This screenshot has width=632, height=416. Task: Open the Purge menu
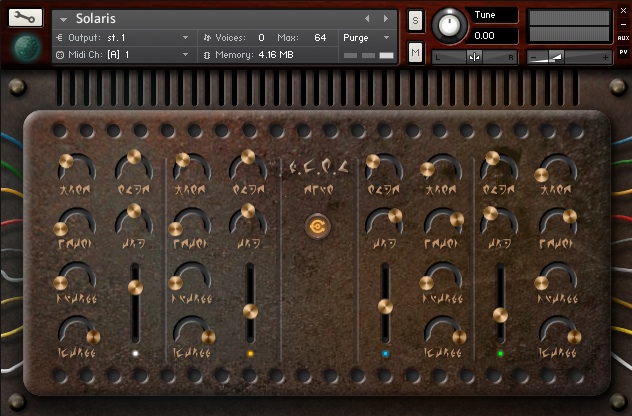[366, 37]
